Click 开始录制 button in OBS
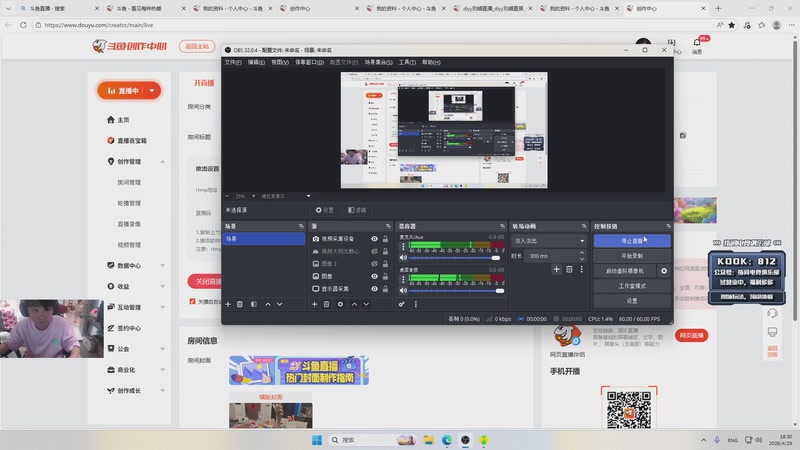Viewport: 800px width, 450px height. (x=632, y=256)
